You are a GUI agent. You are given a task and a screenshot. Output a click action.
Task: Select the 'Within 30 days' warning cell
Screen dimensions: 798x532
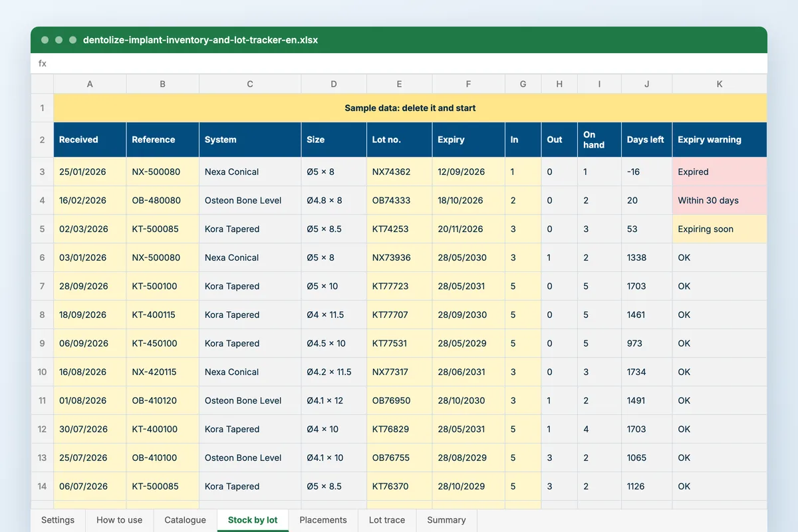point(720,200)
